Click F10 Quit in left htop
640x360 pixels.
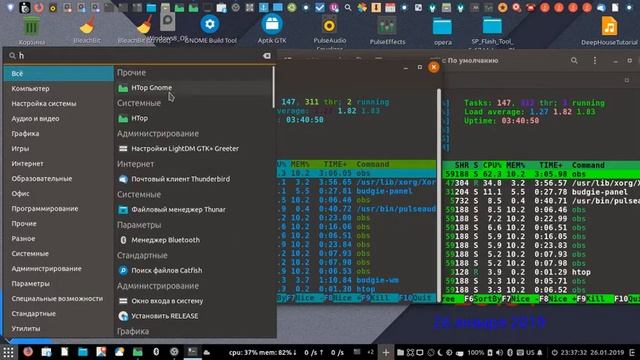(416, 298)
